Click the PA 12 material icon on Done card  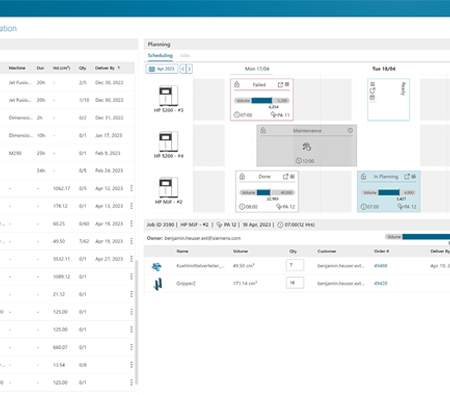(279, 207)
